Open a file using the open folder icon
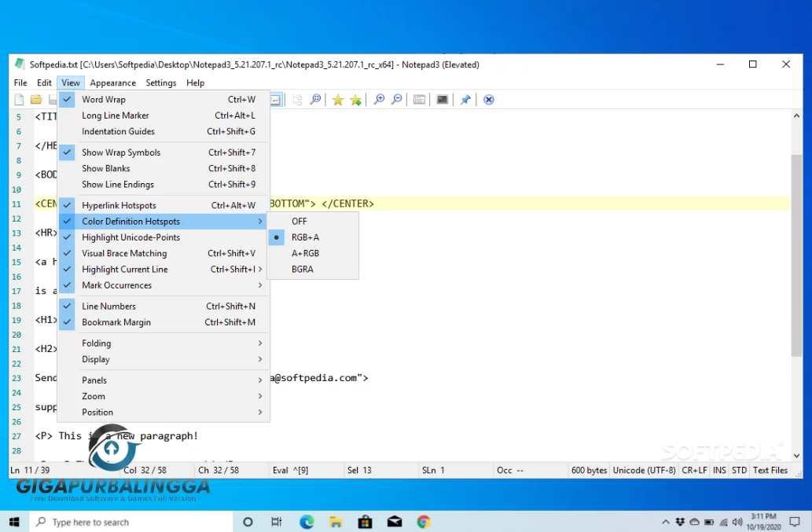Image resolution: width=812 pixels, height=532 pixels. (35, 99)
